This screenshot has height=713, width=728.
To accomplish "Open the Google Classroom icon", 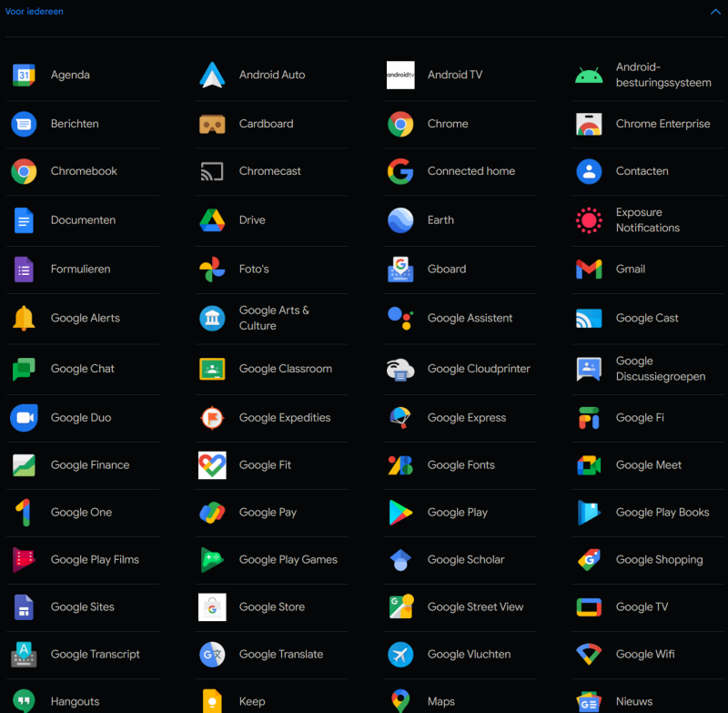I will (212, 369).
